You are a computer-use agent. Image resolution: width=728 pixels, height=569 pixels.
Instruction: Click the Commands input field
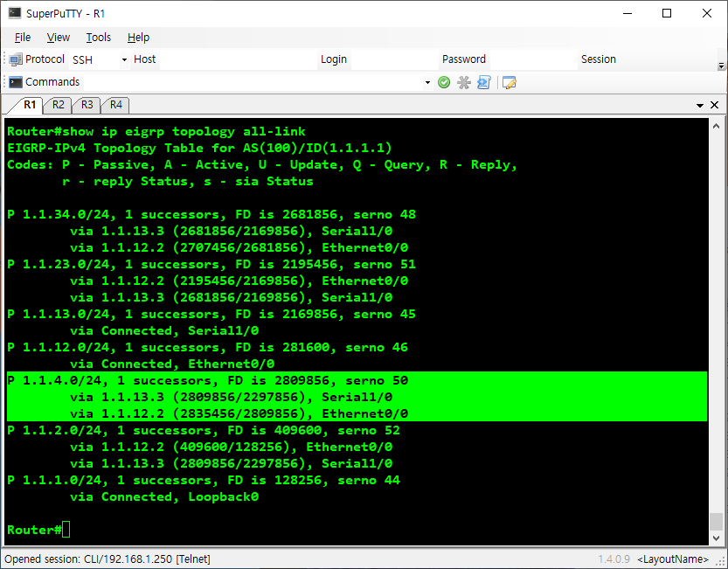coord(253,83)
